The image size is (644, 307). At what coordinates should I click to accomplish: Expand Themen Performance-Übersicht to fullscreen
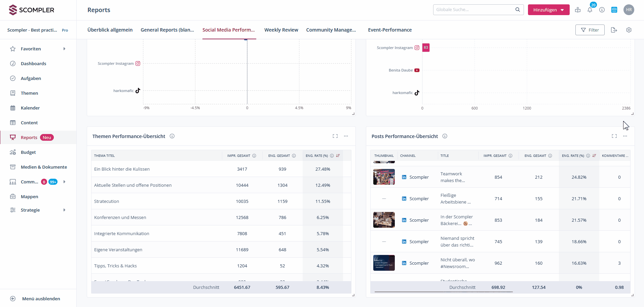[335, 136]
